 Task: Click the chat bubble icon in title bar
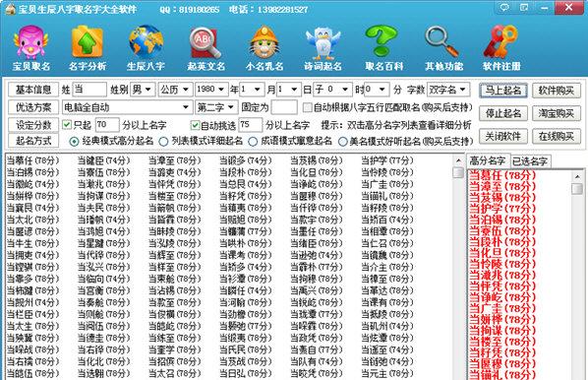(504, 7)
